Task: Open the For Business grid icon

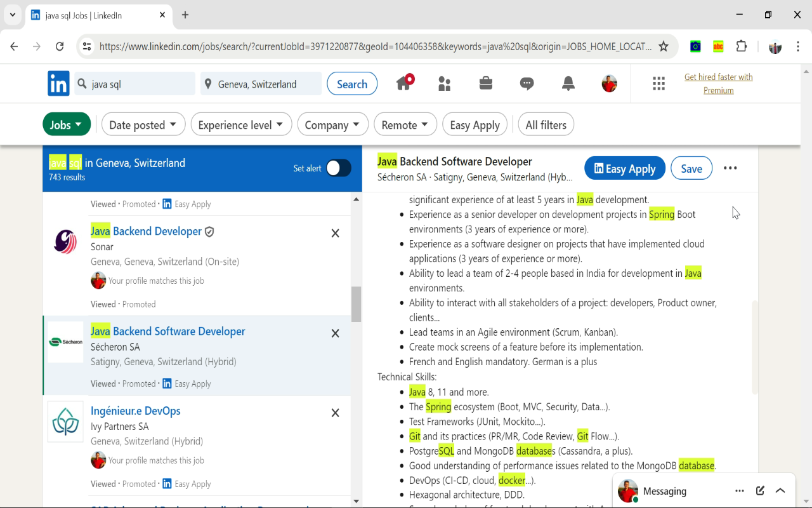Action: tap(658, 83)
